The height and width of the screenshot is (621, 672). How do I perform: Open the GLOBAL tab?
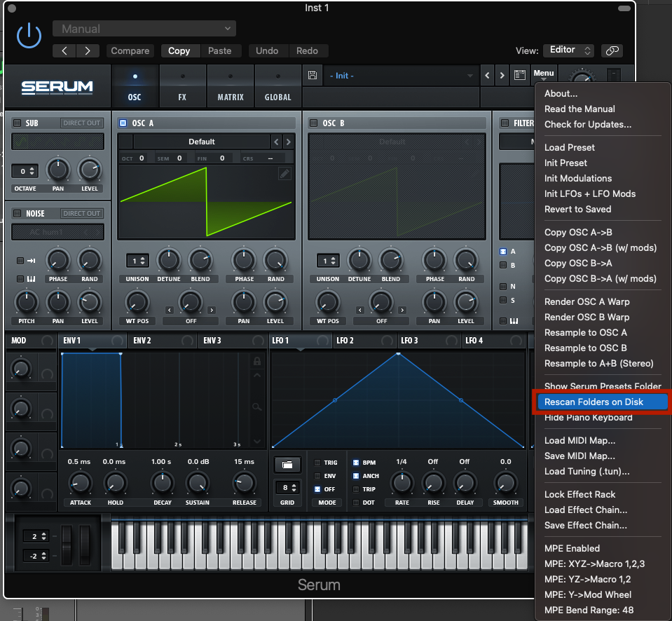click(277, 87)
